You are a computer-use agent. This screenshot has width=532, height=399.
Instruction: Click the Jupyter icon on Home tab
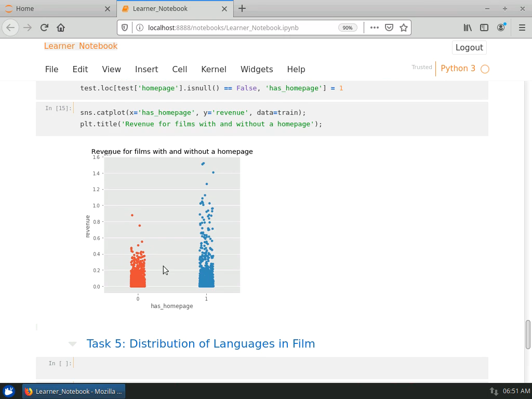click(8, 8)
